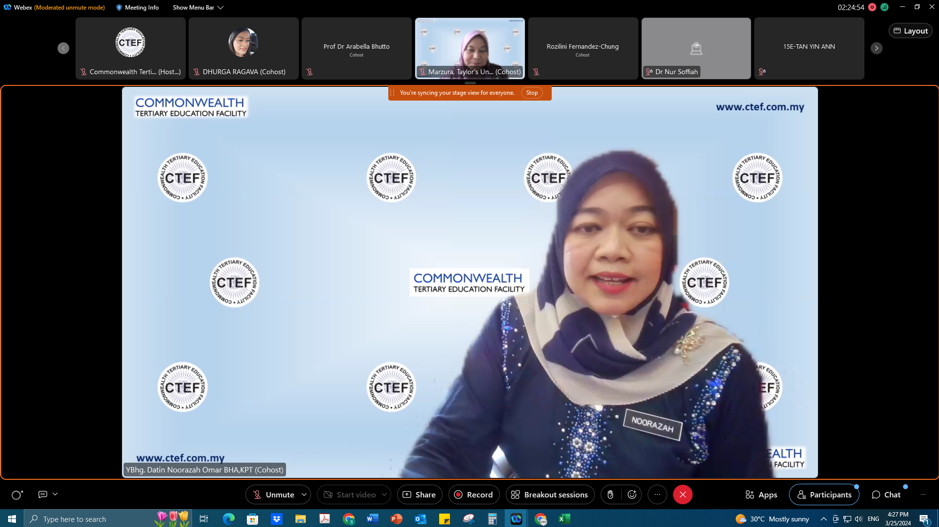This screenshot has height=527, width=939.
Task: Open the more options ellipsis button
Action: [x=657, y=495]
